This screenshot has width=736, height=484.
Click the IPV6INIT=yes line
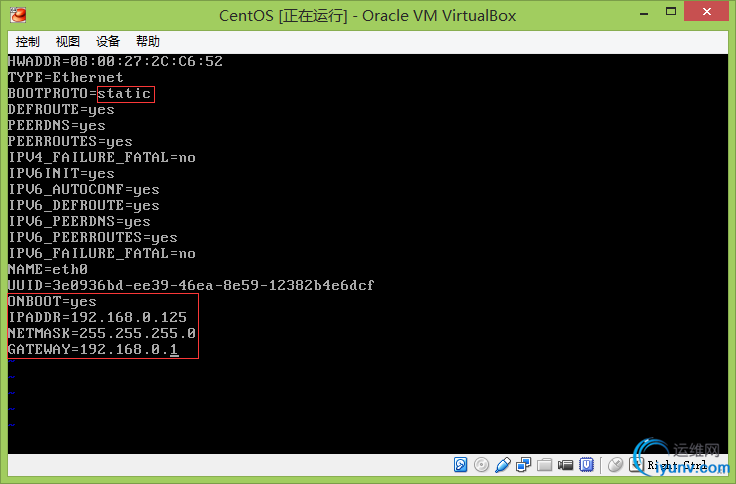61,173
